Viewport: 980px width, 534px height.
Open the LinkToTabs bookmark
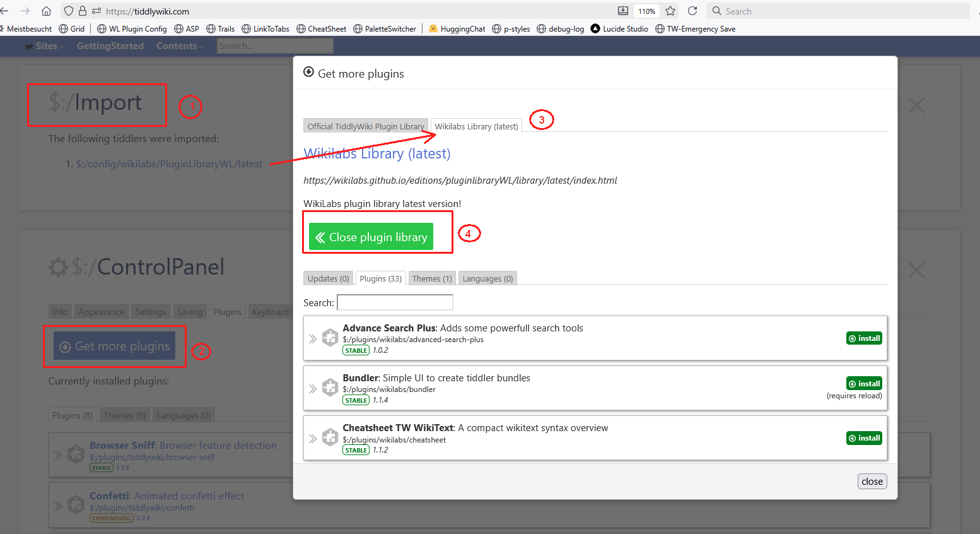[265, 28]
